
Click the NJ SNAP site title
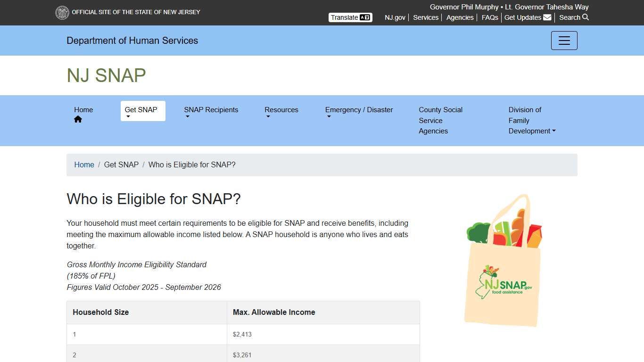(106, 75)
